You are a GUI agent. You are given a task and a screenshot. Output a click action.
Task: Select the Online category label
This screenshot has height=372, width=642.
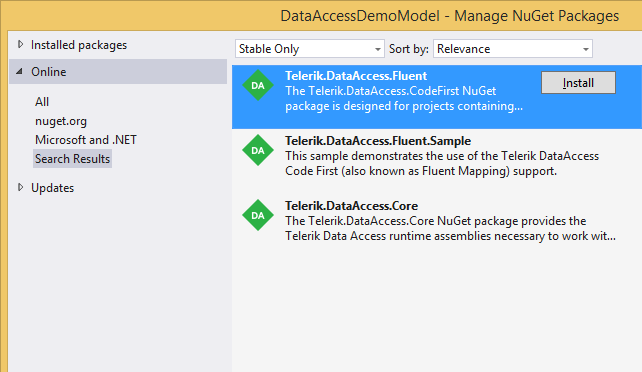click(49, 72)
